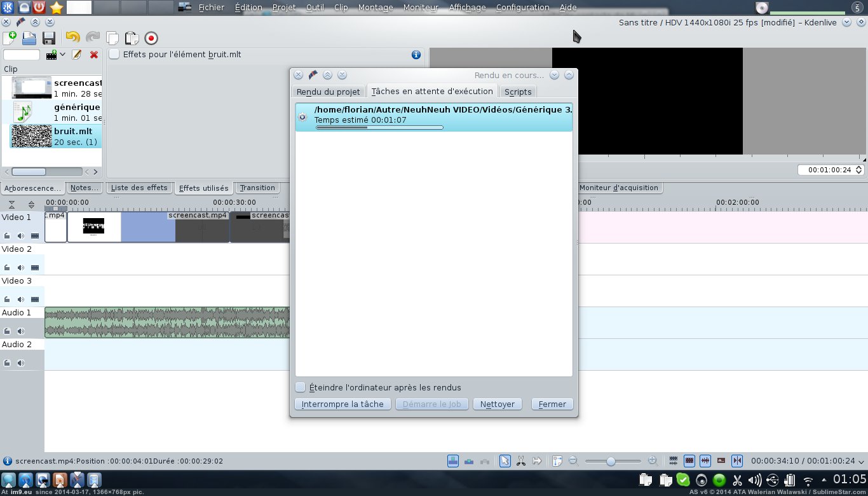Click 'Interrompre la tâche' button
Screen dimensions: 868x496
pyautogui.click(x=342, y=404)
